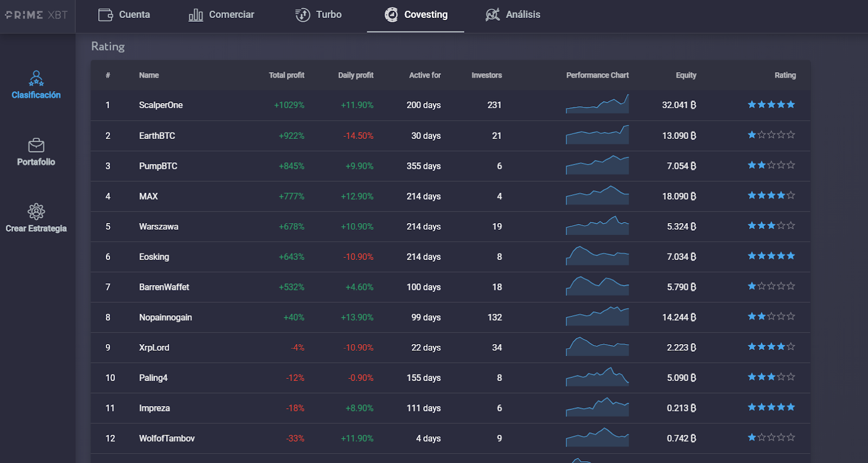The height and width of the screenshot is (463, 868).
Task: Click the -33% total profit value
Action: (x=295, y=439)
